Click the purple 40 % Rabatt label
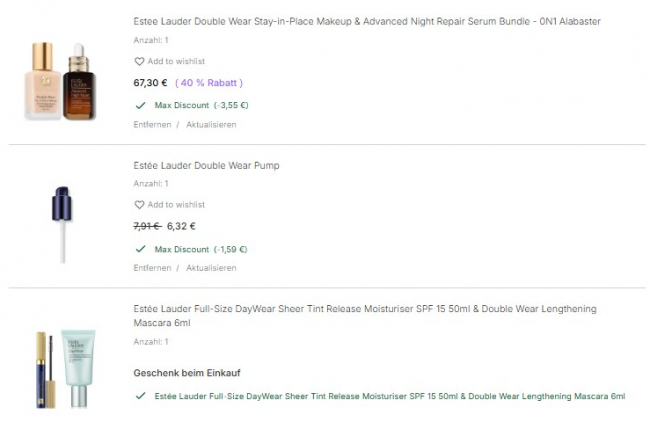This screenshot has width=650, height=422. pos(209,83)
